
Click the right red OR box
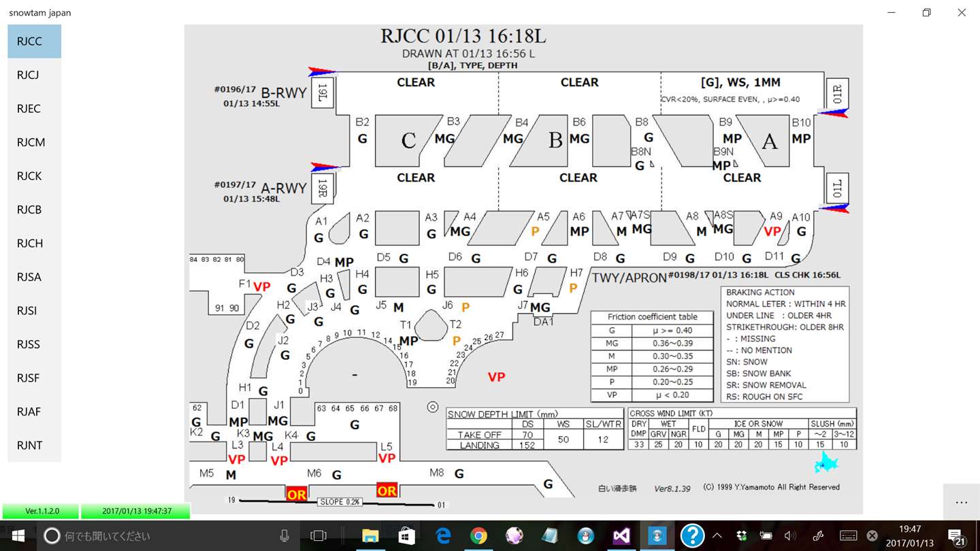pyautogui.click(x=387, y=490)
